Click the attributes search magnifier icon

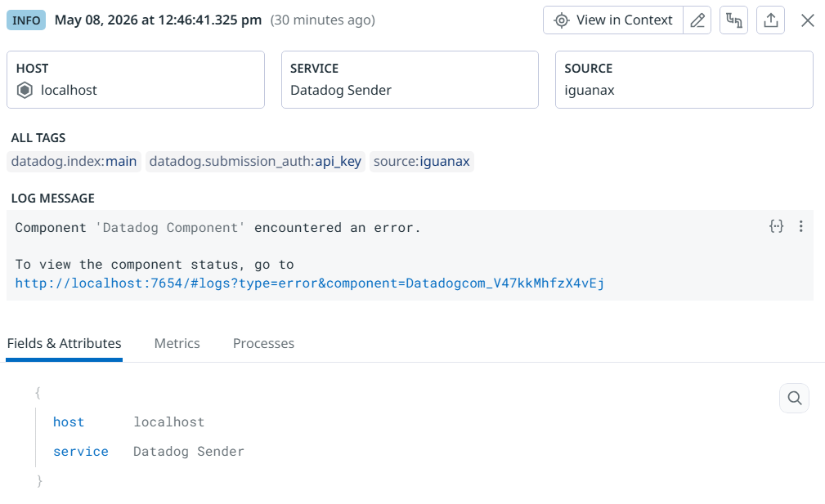tap(794, 399)
